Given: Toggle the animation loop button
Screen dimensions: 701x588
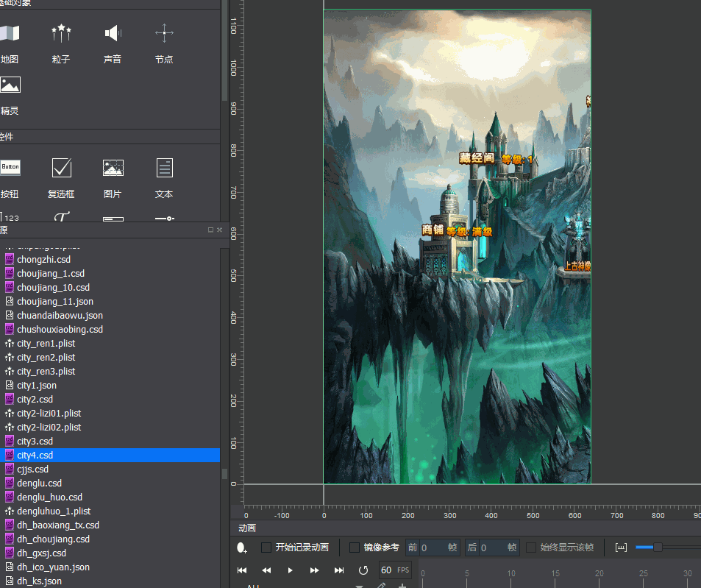Looking at the screenshot, I should (x=363, y=570).
